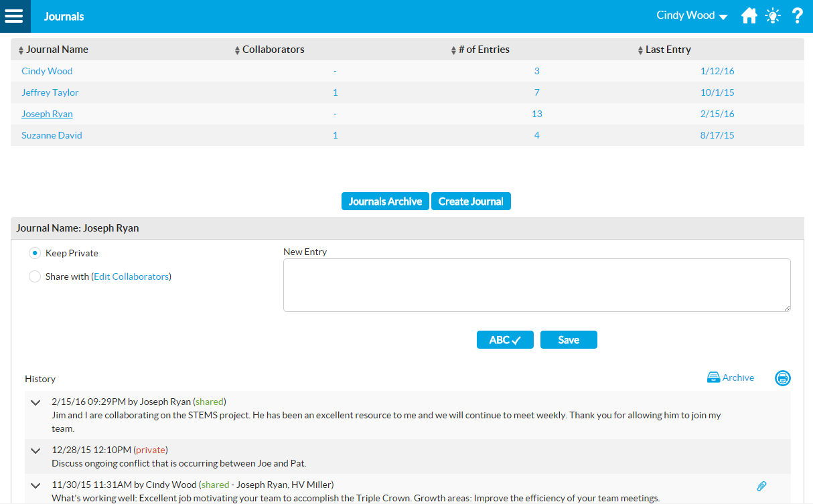The image size is (813, 504).
Task: Collapse the 11/30/15 Cindy Wood entry
Action: tap(35, 485)
